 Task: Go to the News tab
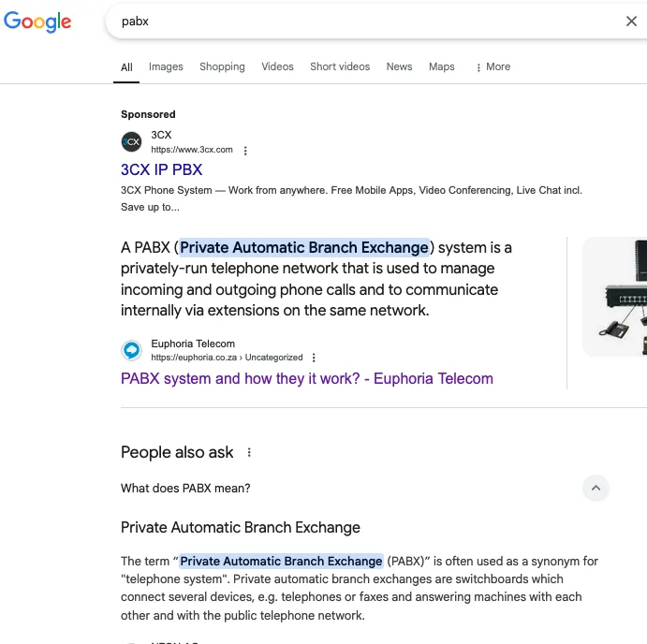coord(399,67)
